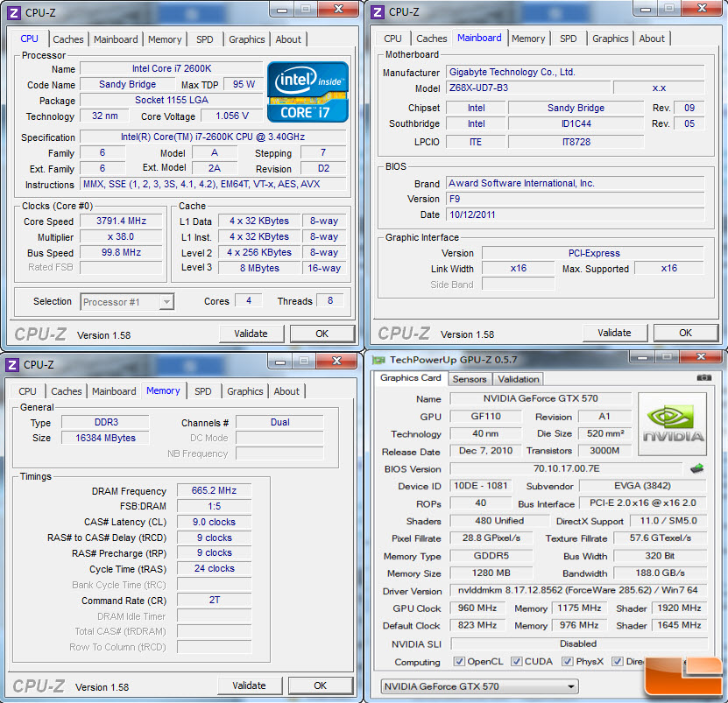
Task: Switch to the About tab in the CPU-Z motherboard window
Action: pyautogui.click(x=652, y=39)
